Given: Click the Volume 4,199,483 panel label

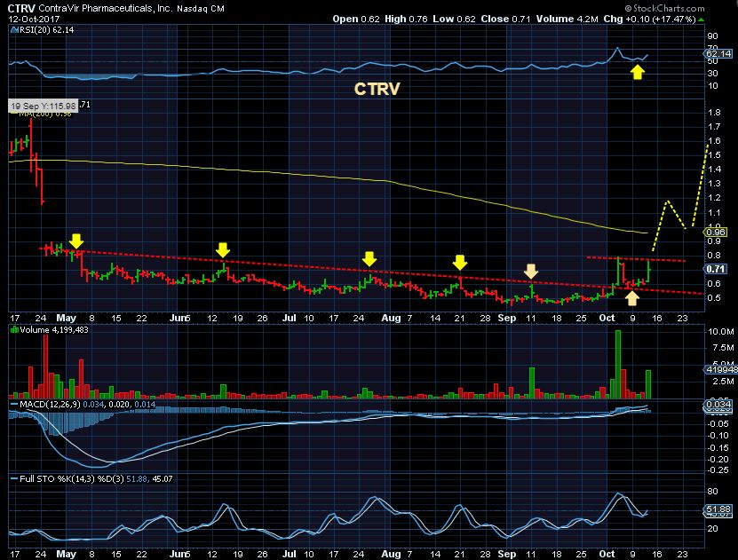Looking at the screenshot, I should (x=54, y=329).
